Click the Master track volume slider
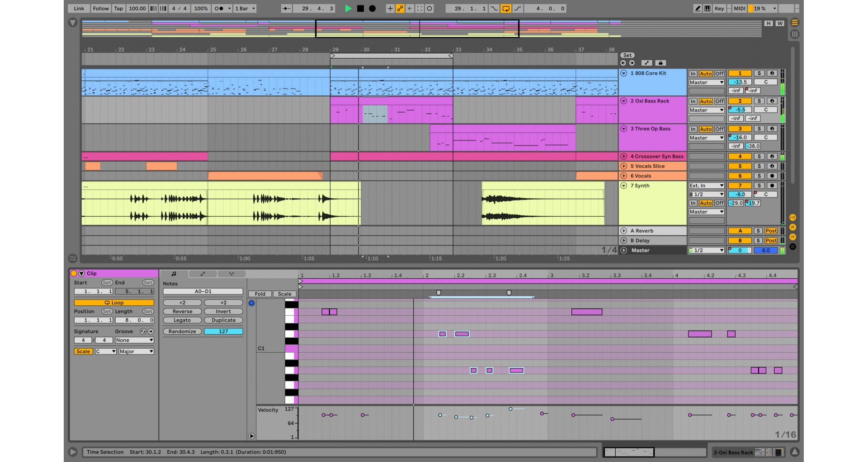This screenshot has height=462, width=868. point(740,250)
